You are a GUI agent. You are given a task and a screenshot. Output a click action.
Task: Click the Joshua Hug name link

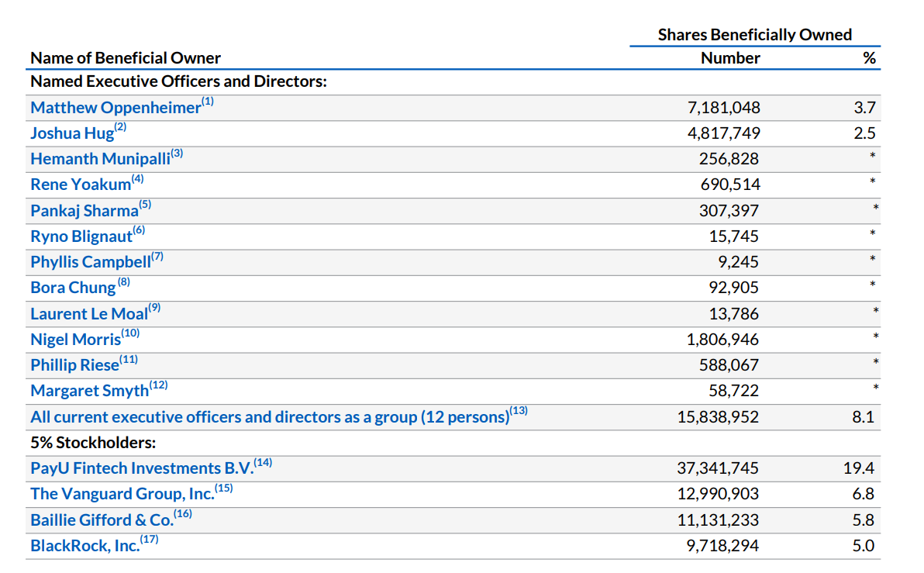click(72, 133)
